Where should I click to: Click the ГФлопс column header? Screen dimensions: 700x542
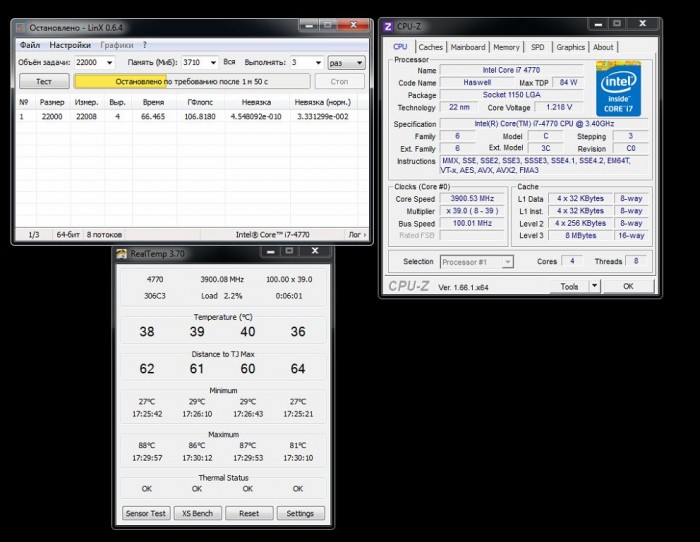pos(200,102)
